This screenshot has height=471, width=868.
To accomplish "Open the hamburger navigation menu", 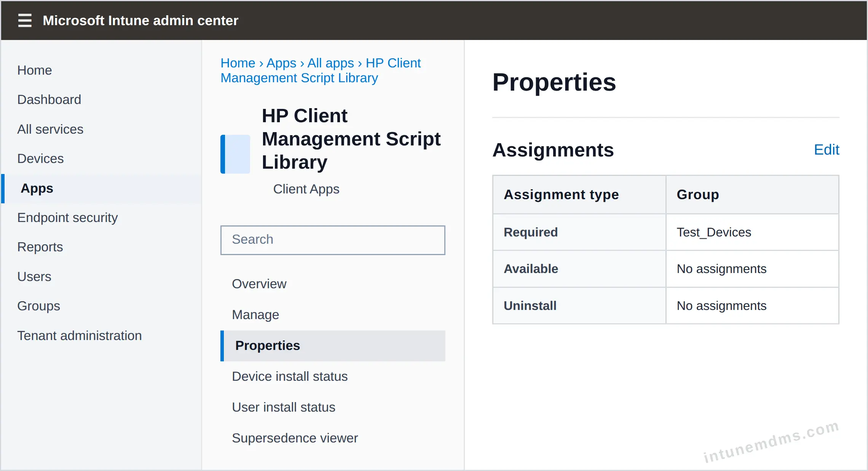I will pos(25,20).
